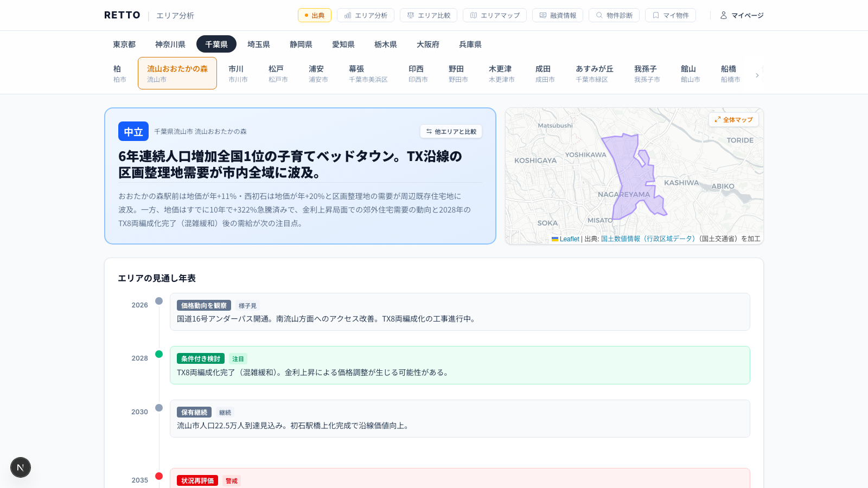Click the right chevron in the area list
This screenshot has height=488, width=868.
[757, 75]
